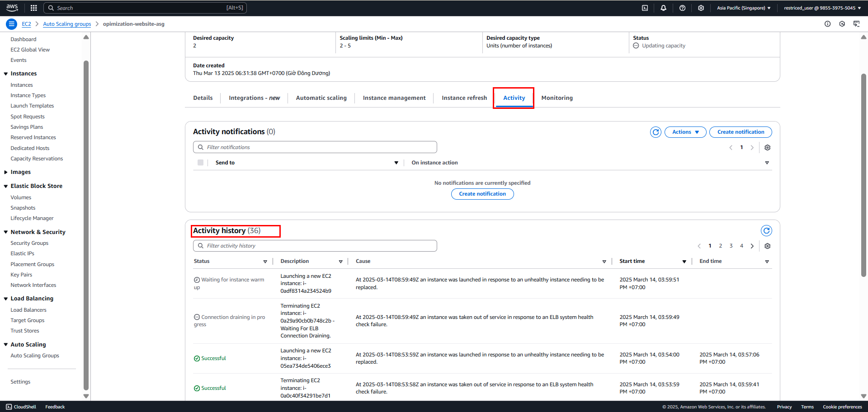Open the help question mark icon

pos(683,8)
